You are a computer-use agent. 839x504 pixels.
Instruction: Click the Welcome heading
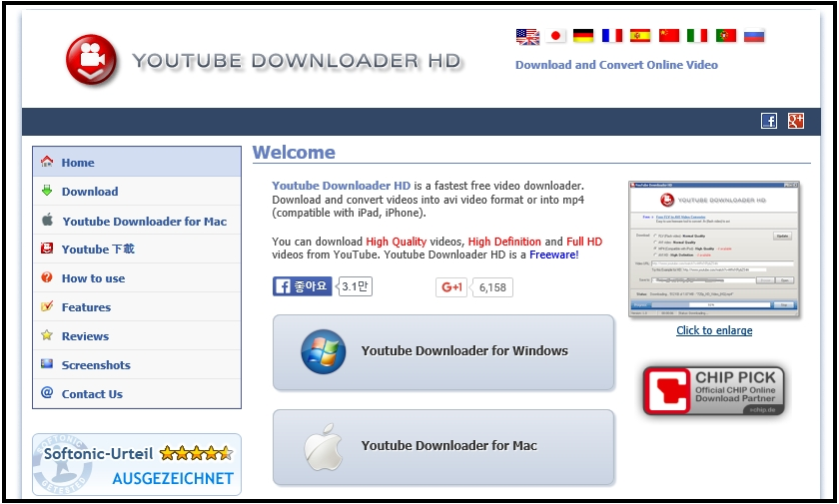pyautogui.click(x=294, y=153)
